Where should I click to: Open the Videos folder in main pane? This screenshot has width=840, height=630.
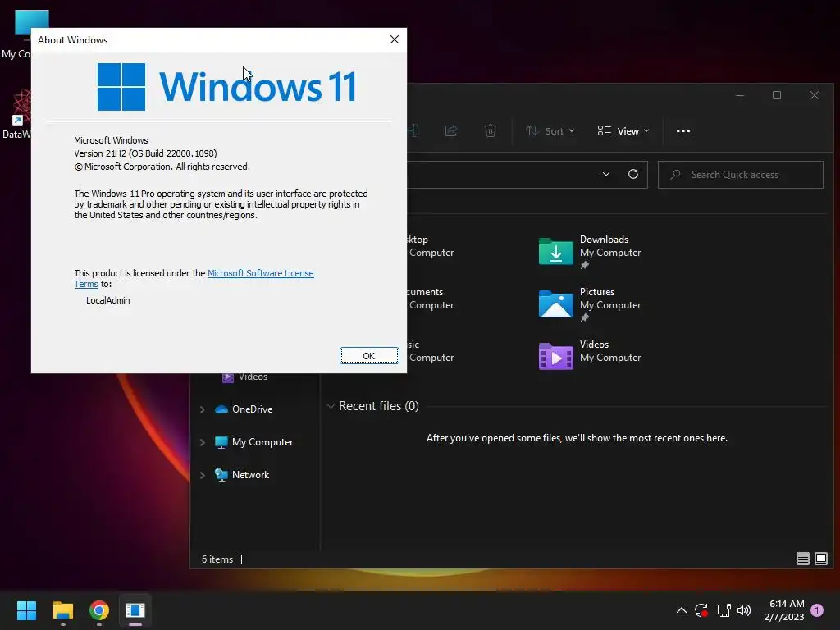[x=589, y=356]
